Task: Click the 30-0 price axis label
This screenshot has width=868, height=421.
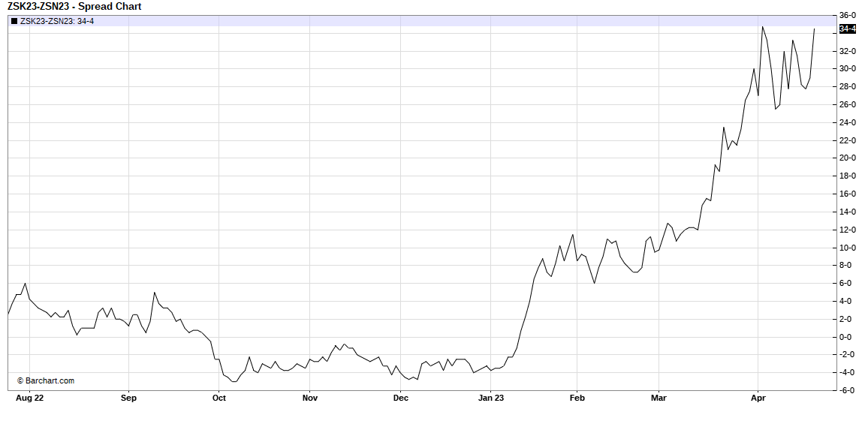Action: pyautogui.click(x=848, y=68)
